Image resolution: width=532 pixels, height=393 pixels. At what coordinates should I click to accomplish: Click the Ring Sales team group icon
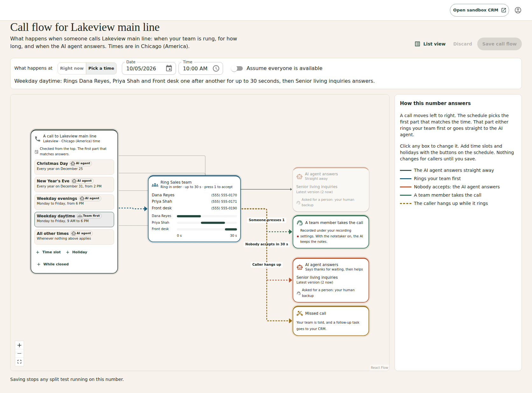click(x=155, y=185)
